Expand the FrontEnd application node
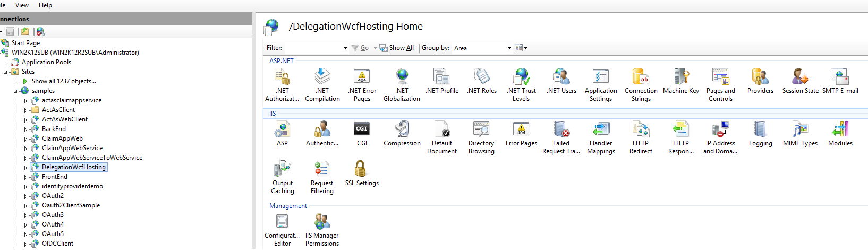Screen dimensions: 868x252 click(x=25, y=177)
